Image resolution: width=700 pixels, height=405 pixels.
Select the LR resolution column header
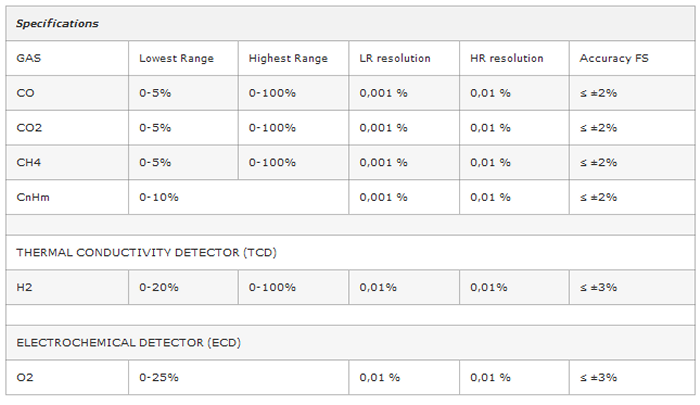pos(394,58)
